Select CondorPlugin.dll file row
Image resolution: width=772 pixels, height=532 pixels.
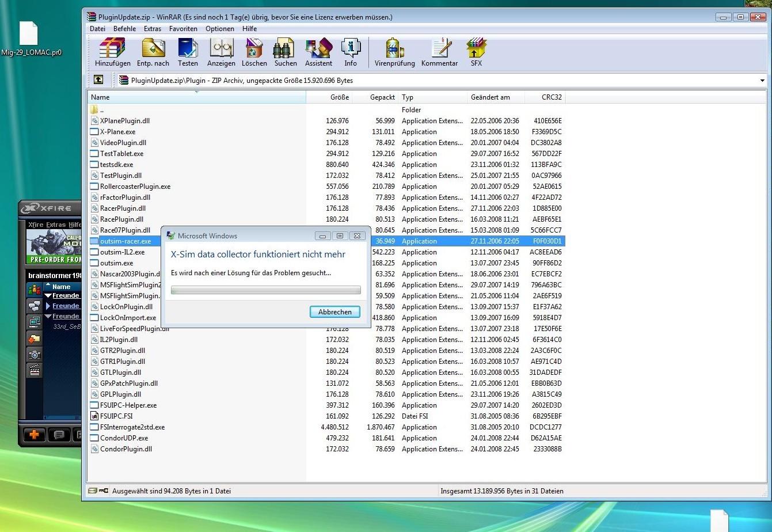point(326,449)
